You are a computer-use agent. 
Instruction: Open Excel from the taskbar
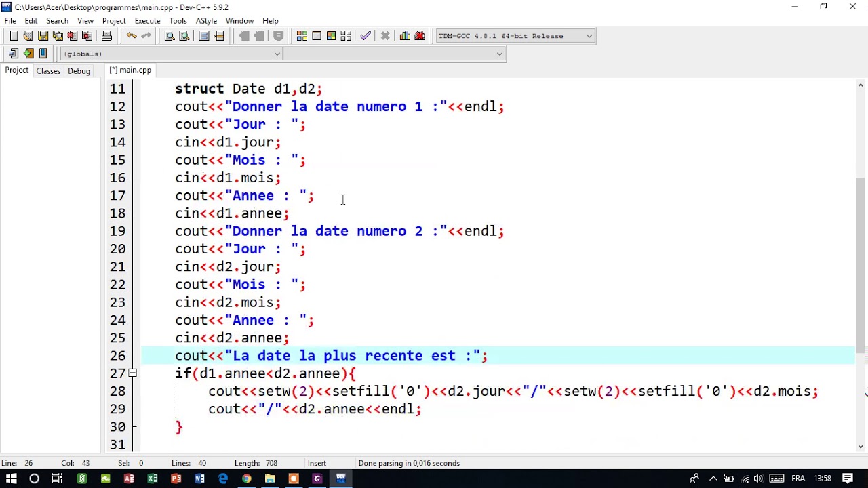tap(153, 479)
